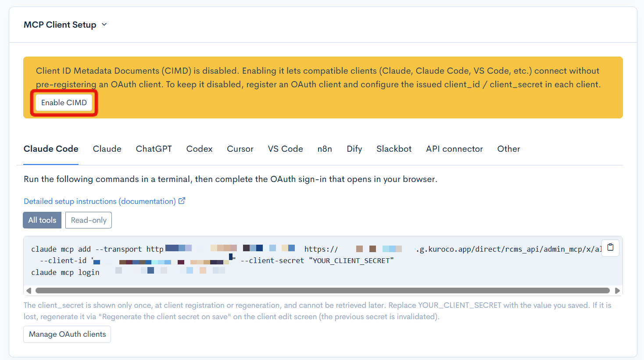Click the 'claude mcp login' command line
Image resolution: width=644 pixels, height=360 pixels.
tap(65, 272)
